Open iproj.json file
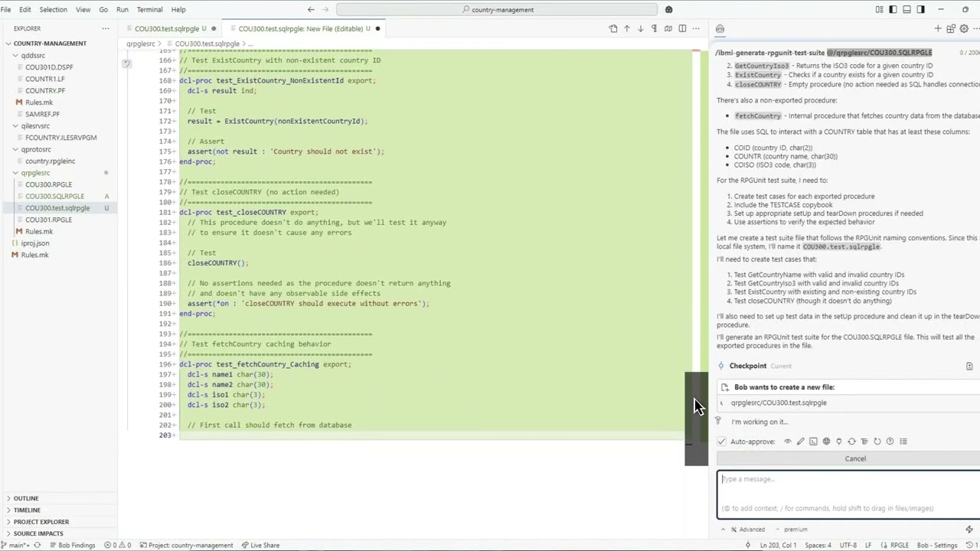980x551 pixels. coord(35,243)
